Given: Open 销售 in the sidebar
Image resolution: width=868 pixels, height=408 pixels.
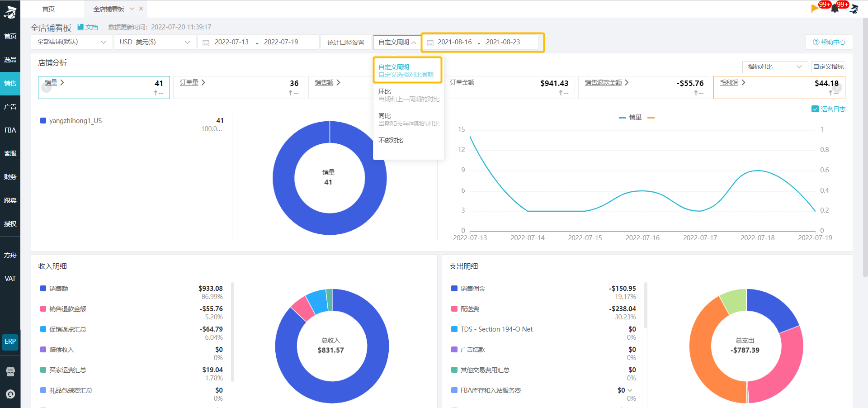Looking at the screenshot, I should pyautogui.click(x=10, y=83).
